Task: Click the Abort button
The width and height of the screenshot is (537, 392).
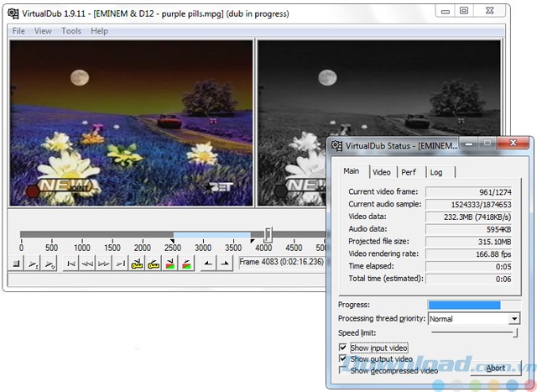Action: [495, 368]
